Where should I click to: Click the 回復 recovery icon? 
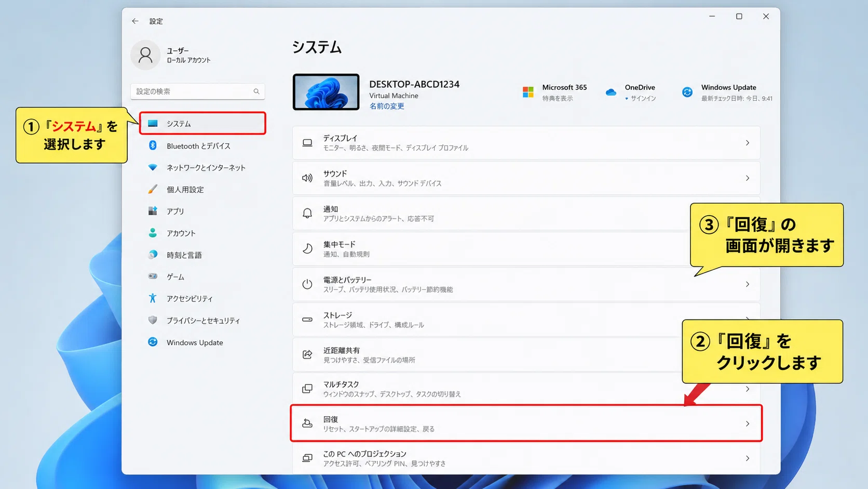tap(307, 423)
